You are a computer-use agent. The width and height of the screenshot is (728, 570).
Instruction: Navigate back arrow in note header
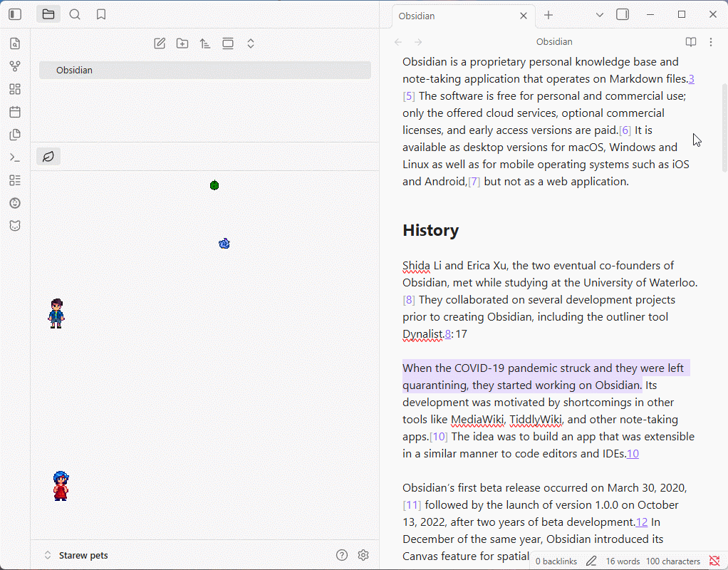pyautogui.click(x=398, y=42)
